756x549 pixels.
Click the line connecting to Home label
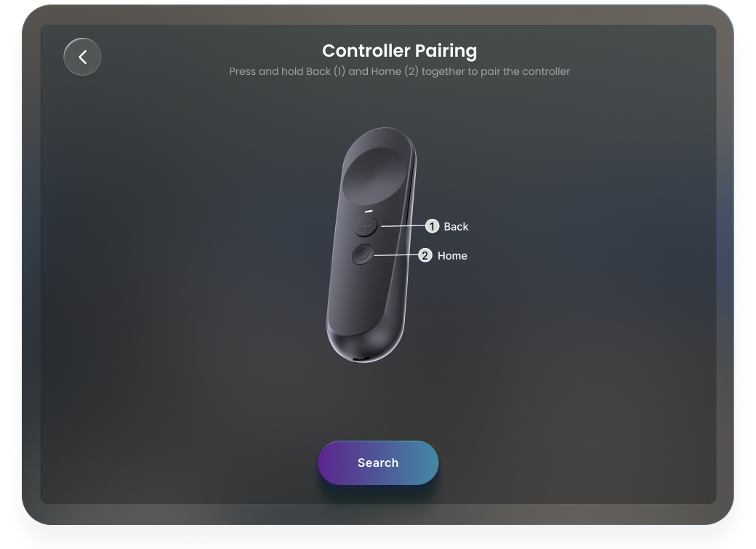[396, 255]
